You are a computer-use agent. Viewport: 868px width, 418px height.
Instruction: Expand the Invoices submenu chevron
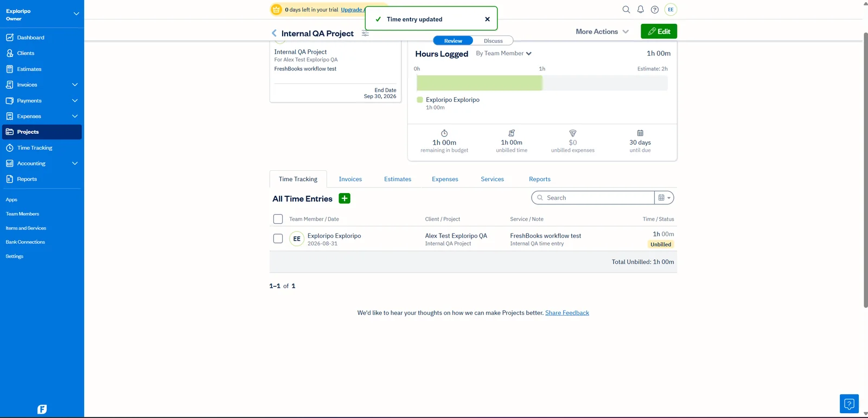pyautogui.click(x=75, y=85)
